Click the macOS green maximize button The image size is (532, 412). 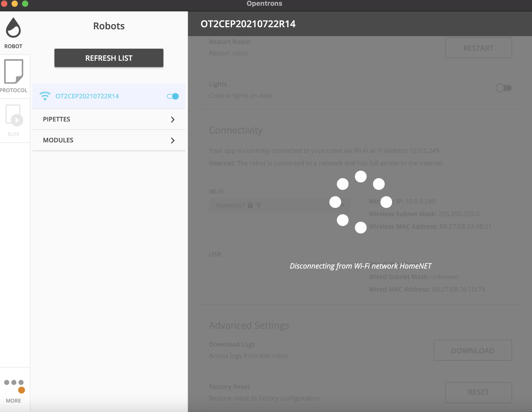coord(25,4)
